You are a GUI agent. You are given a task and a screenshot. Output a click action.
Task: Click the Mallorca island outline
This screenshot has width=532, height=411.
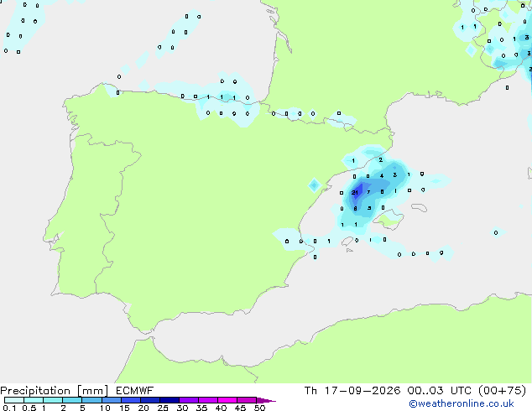click(x=389, y=220)
